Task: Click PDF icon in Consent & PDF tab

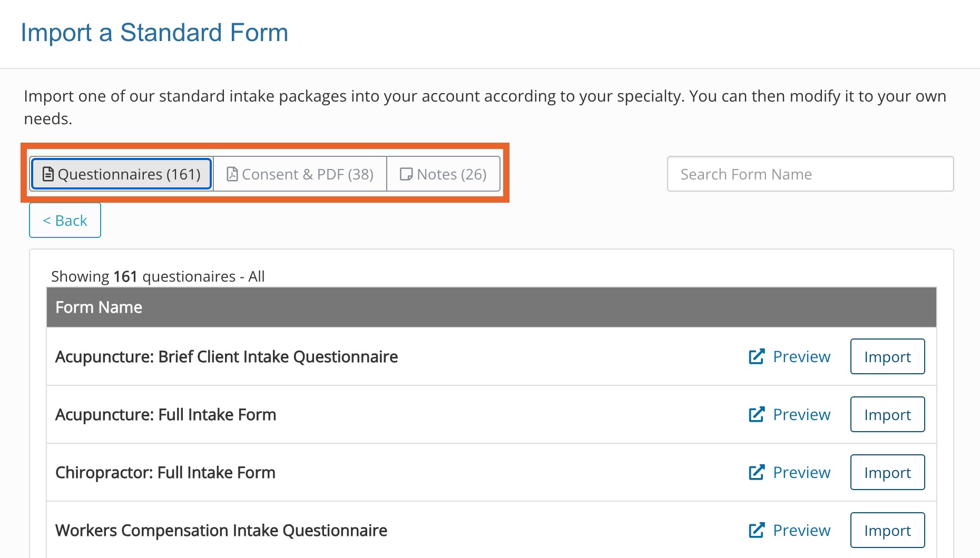Action: (x=232, y=174)
